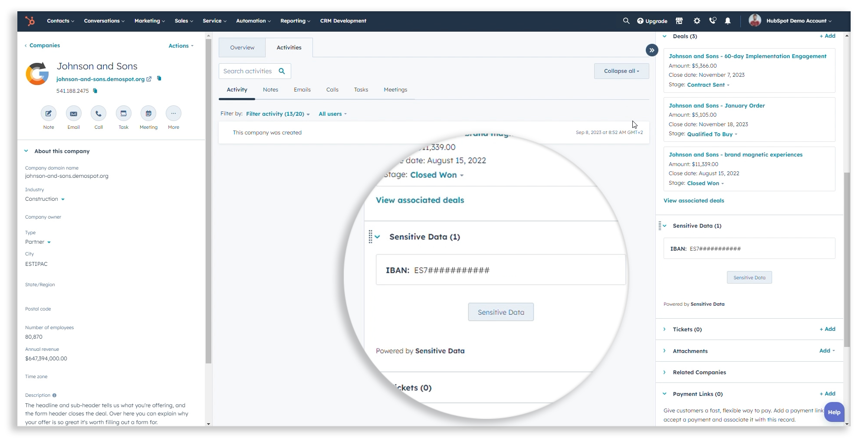The height and width of the screenshot is (438, 868).
Task: Click the Description info icon
Action: tap(54, 395)
